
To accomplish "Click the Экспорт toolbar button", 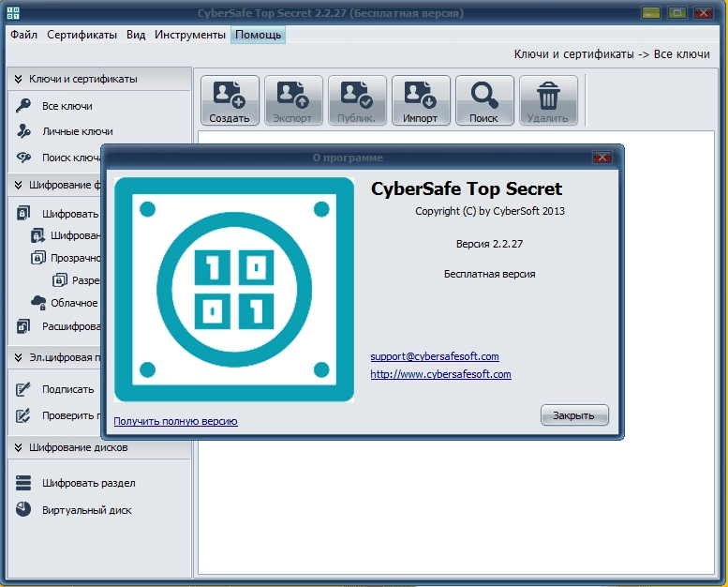I will 293,100.
